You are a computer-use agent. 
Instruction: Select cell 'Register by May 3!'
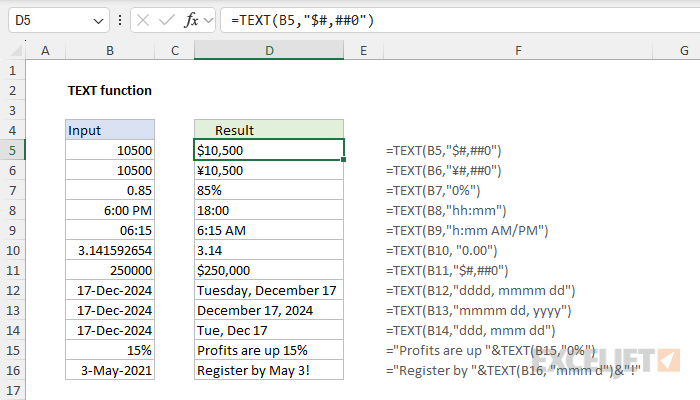coord(269,370)
